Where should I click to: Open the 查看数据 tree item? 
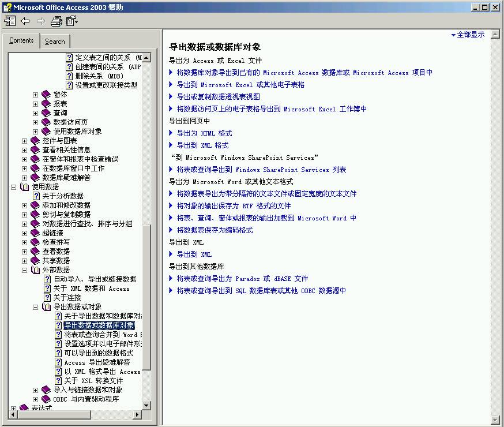pos(56,252)
